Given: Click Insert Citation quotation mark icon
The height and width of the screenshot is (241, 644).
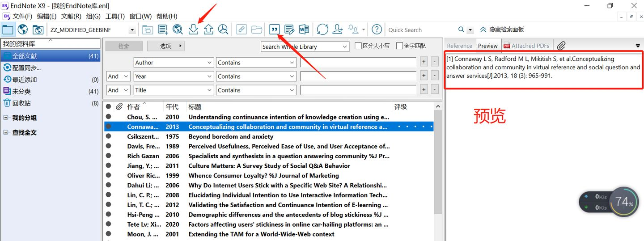Looking at the screenshot, I should (274, 30).
